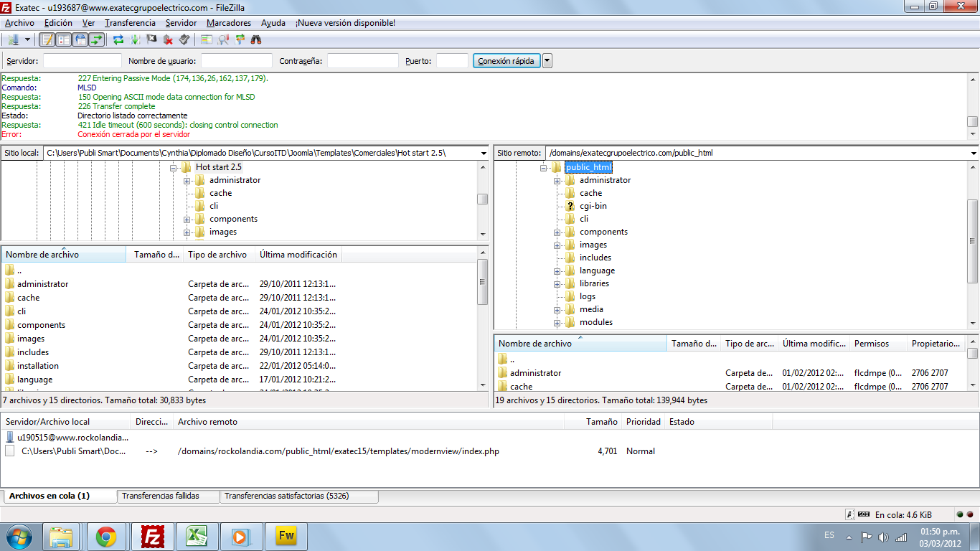Open the Servidor menu
The height and width of the screenshot is (551, 980).
(x=181, y=23)
